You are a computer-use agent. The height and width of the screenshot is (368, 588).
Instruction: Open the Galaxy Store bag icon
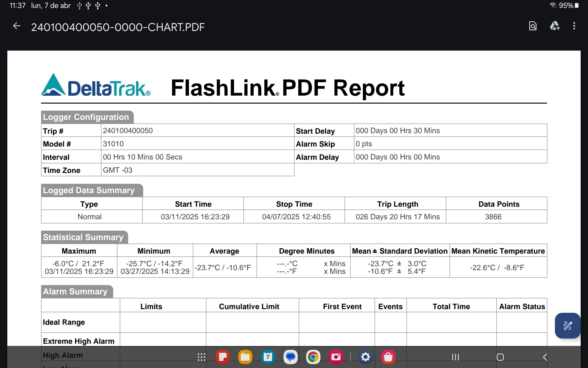pos(388,357)
